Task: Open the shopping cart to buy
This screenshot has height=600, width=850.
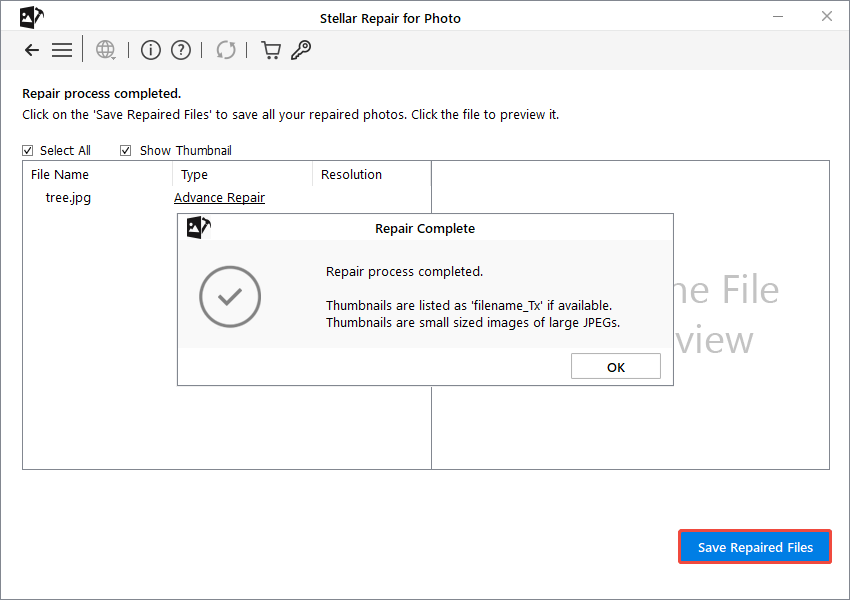Action: [x=270, y=49]
